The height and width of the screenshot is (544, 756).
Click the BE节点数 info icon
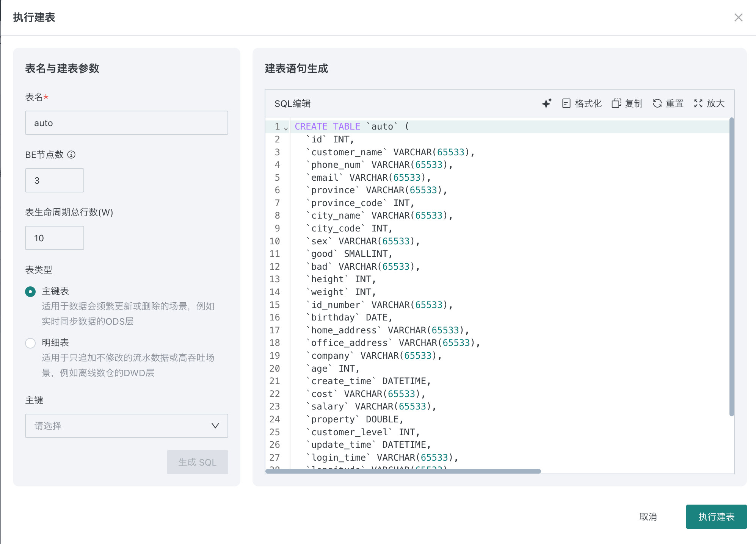pyautogui.click(x=71, y=155)
